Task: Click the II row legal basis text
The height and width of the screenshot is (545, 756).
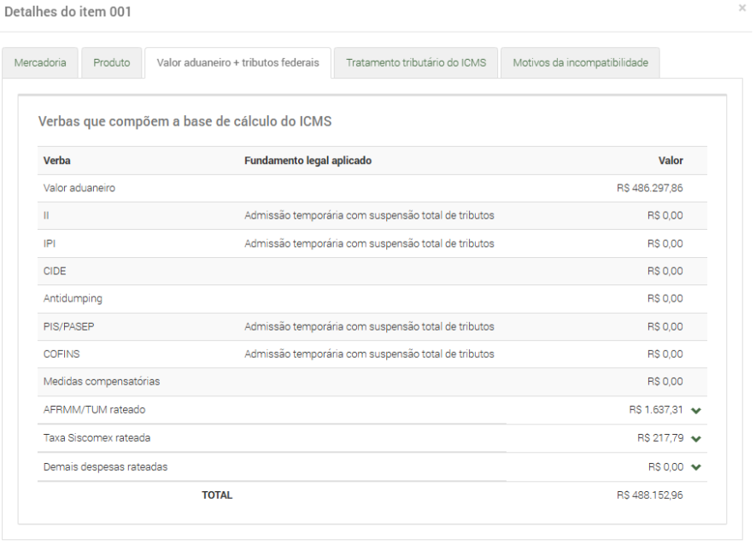Action: (369, 216)
